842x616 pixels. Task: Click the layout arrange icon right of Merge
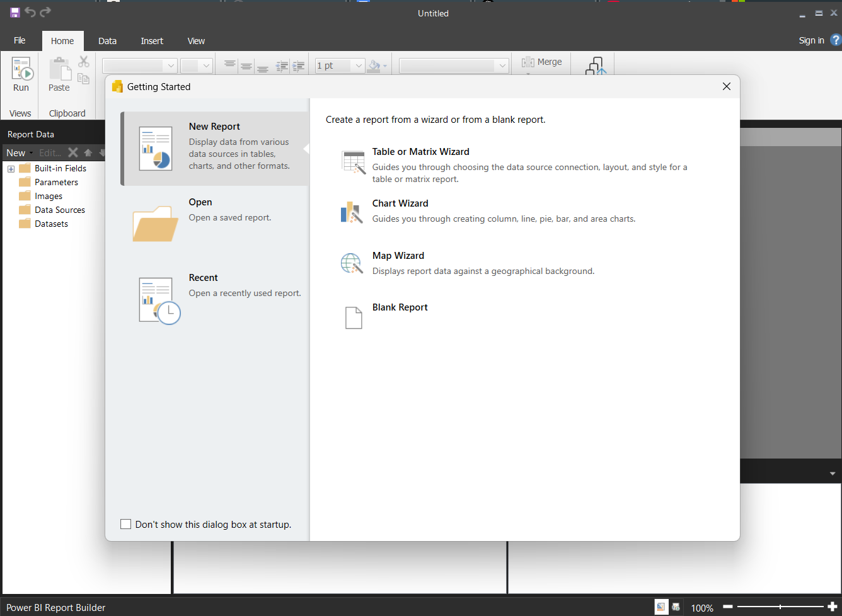point(596,66)
